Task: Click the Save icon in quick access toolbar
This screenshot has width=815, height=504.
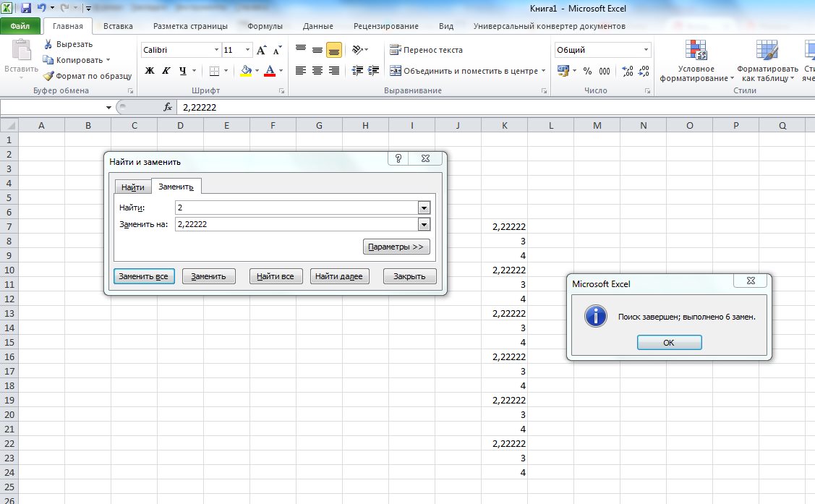Action: click(26, 9)
